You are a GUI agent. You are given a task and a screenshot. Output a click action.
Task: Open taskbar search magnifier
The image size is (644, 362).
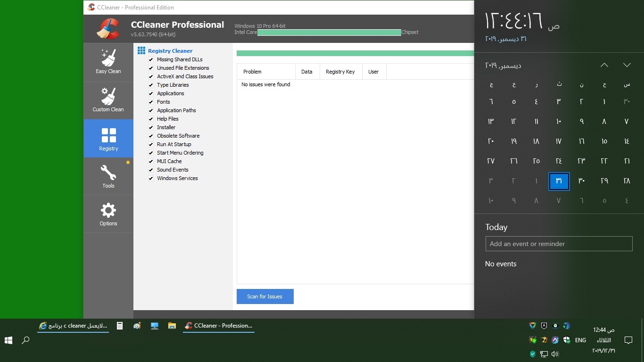point(26,340)
